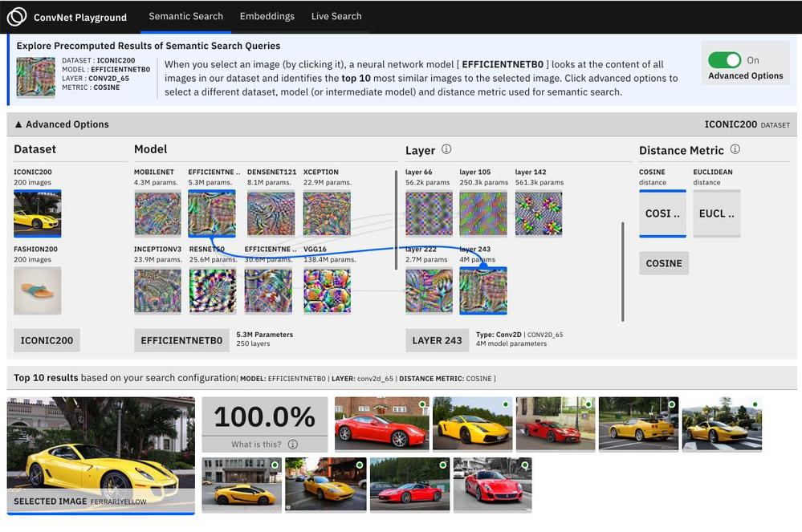Choose layer 142 visualization image

click(538, 213)
